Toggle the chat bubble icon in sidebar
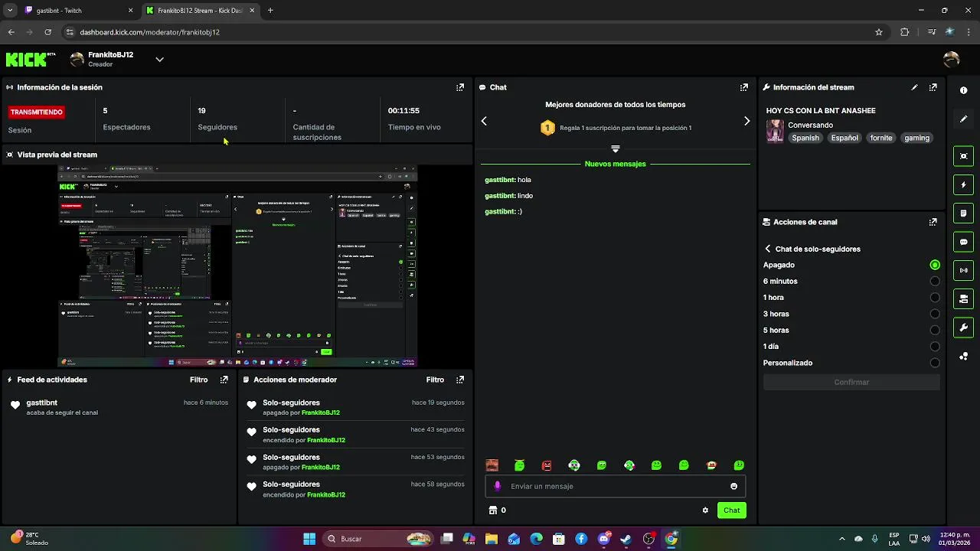 (963, 242)
